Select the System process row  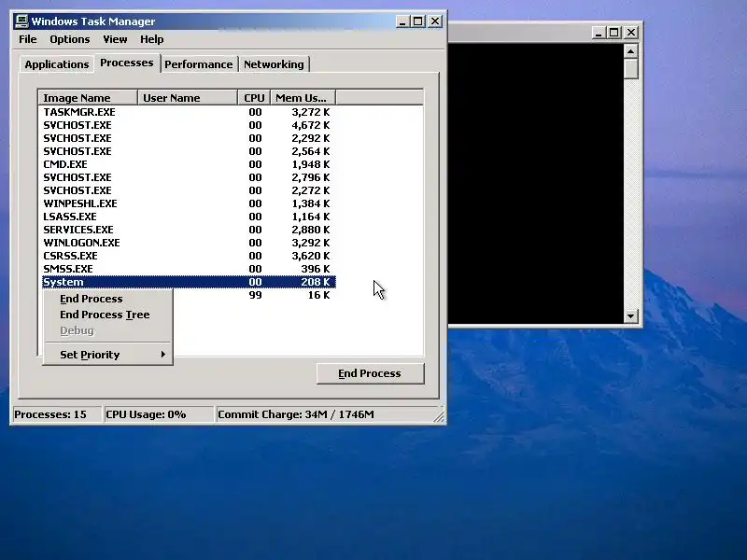(189, 282)
